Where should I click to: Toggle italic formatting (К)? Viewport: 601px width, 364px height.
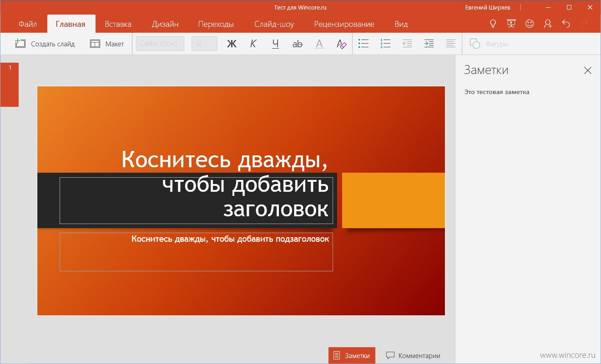click(254, 44)
